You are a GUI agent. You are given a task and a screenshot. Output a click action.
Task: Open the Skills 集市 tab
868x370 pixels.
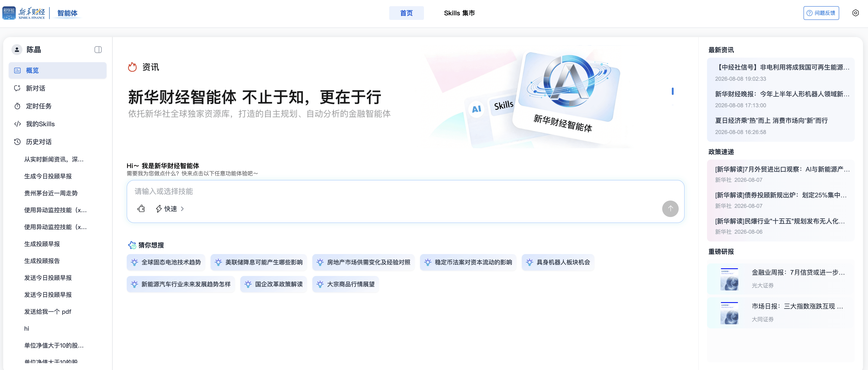(x=459, y=13)
